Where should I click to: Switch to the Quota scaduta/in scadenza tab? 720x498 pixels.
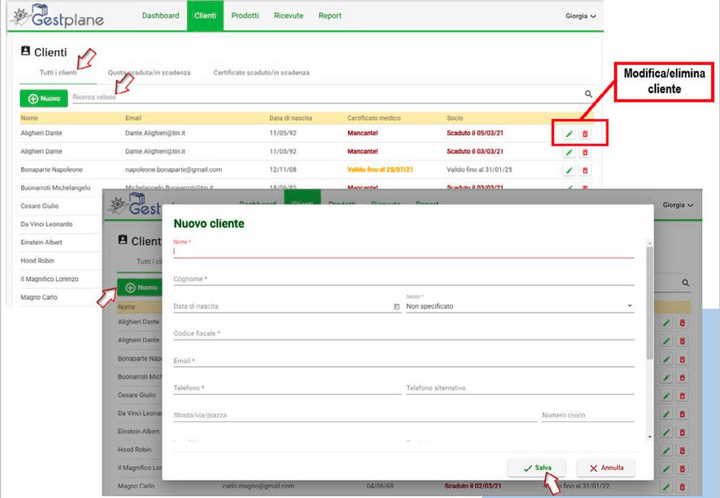pos(149,73)
